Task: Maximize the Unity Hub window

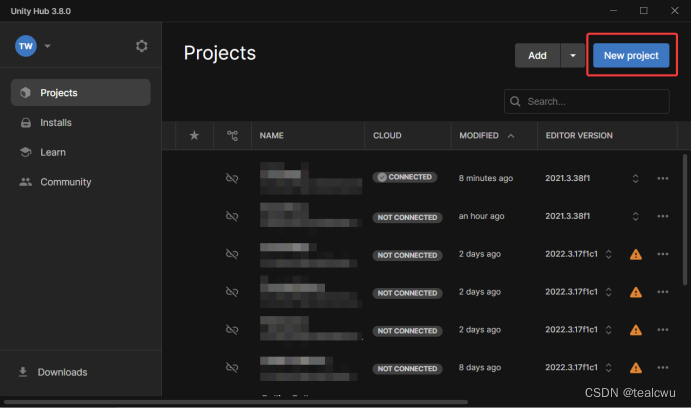Action: [644, 11]
